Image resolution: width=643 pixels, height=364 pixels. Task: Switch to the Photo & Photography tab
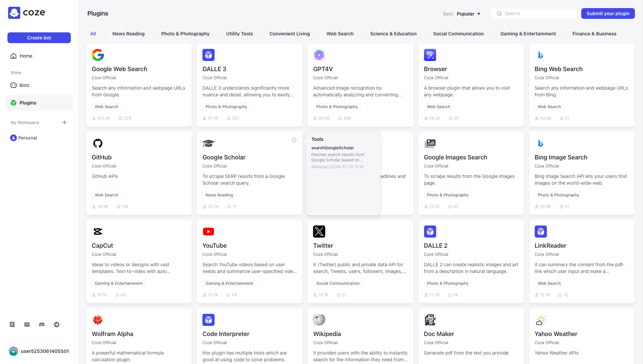click(x=185, y=34)
